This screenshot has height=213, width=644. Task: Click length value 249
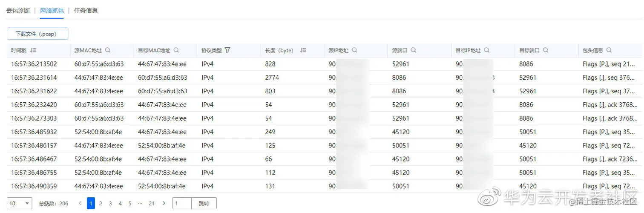[x=270, y=132]
